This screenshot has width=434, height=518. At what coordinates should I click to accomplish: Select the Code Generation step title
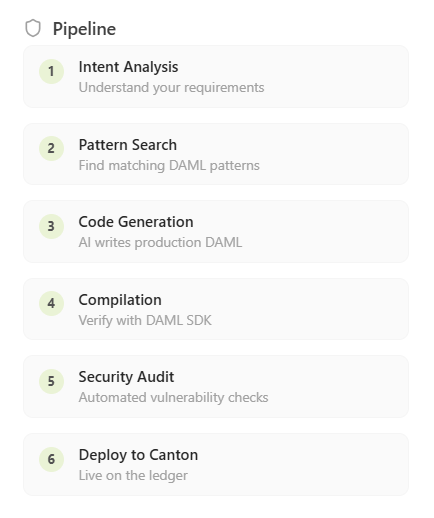pos(136,222)
